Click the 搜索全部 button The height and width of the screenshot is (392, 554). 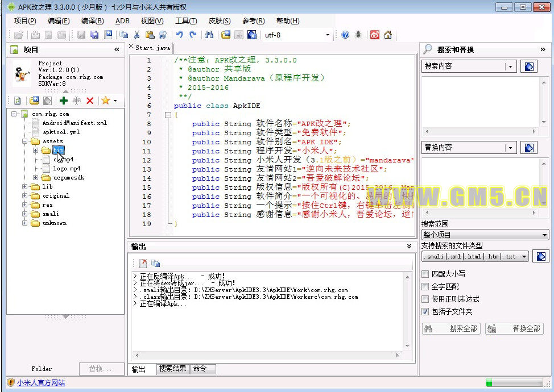click(x=450, y=329)
